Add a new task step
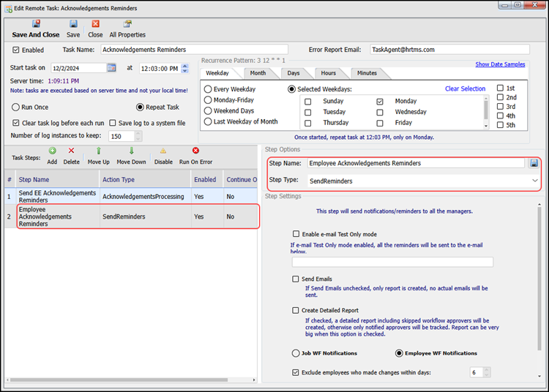The height and width of the screenshot is (392, 549). pyautogui.click(x=52, y=151)
